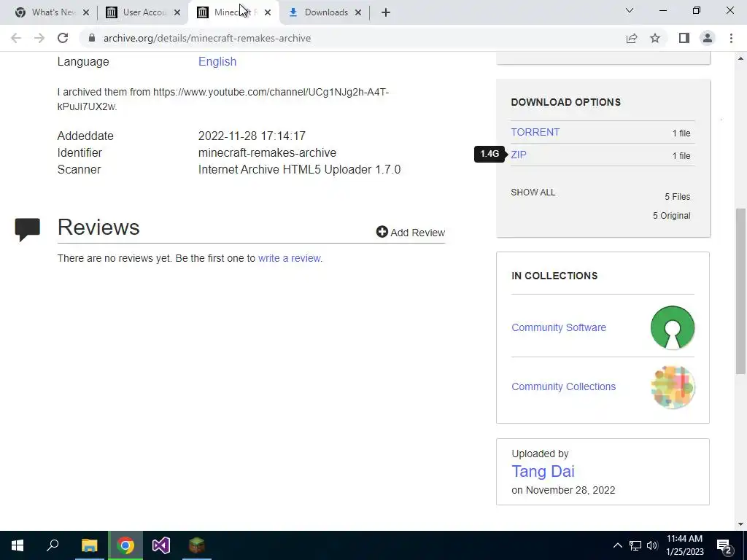View site security lock info

point(91,38)
